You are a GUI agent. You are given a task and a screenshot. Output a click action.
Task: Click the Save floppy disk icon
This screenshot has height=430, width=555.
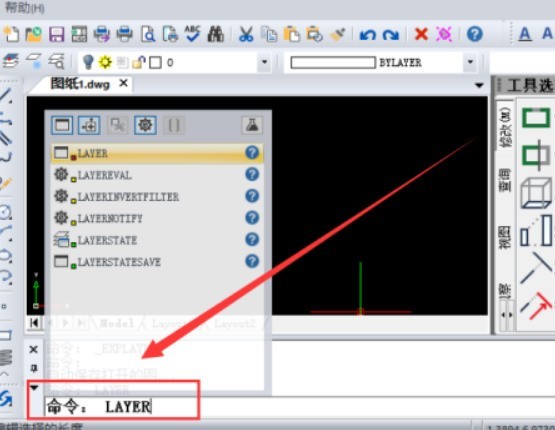pos(56,35)
